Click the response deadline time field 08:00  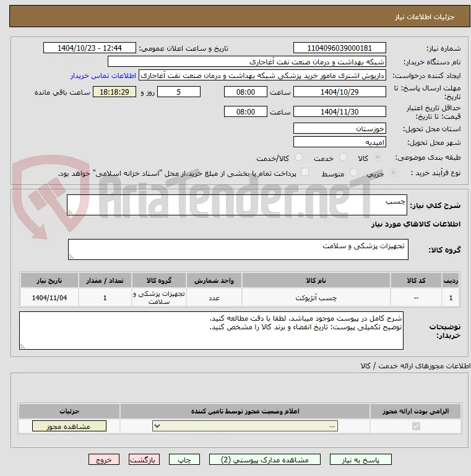pyautogui.click(x=246, y=92)
